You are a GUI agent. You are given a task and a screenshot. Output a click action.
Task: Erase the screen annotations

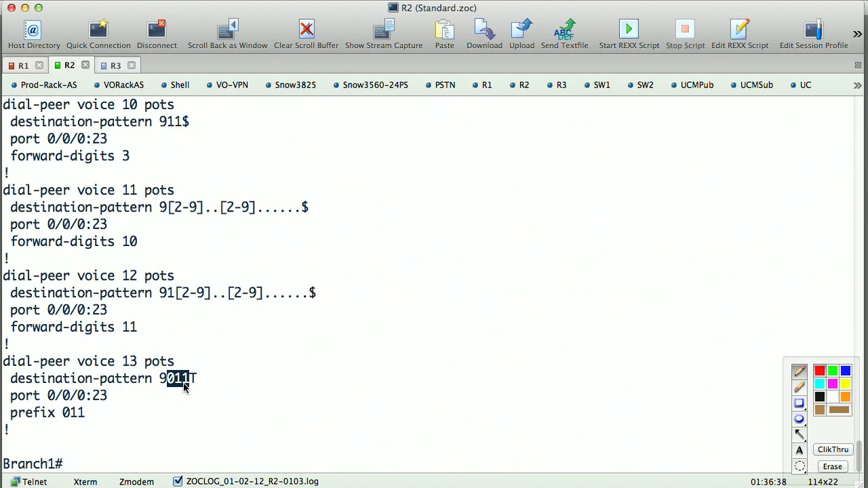coord(832,466)
